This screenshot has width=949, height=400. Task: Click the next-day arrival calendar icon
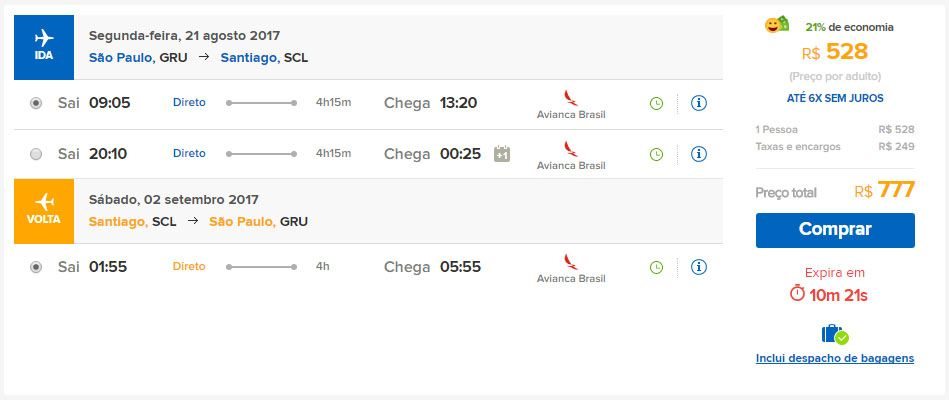pos(502,154)
